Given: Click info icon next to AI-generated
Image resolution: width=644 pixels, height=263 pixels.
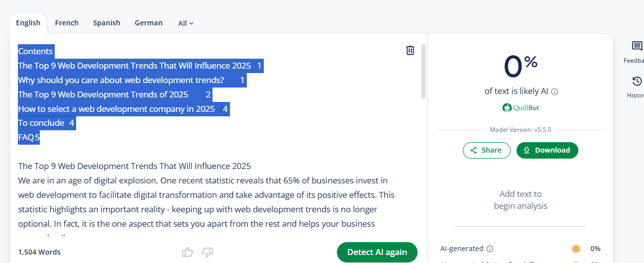Looking at the screenshot, I should point(490,249).
